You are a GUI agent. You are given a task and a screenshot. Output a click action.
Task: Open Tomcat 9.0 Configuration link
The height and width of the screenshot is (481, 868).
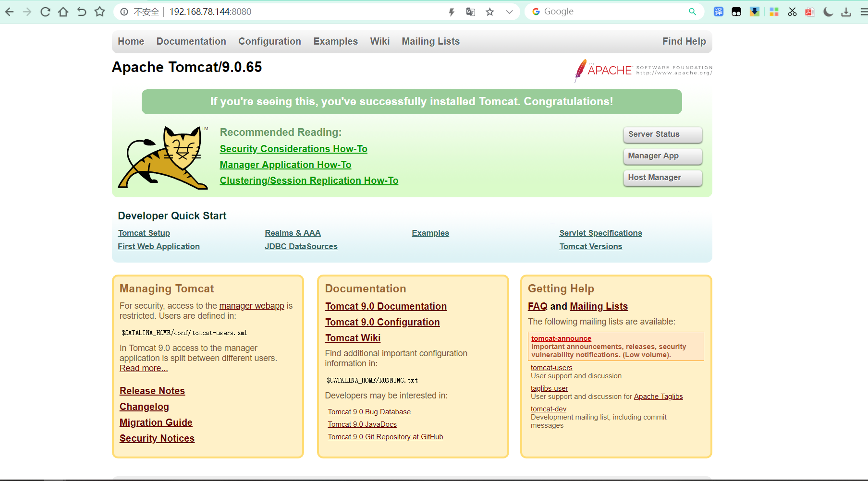[382, 322]
